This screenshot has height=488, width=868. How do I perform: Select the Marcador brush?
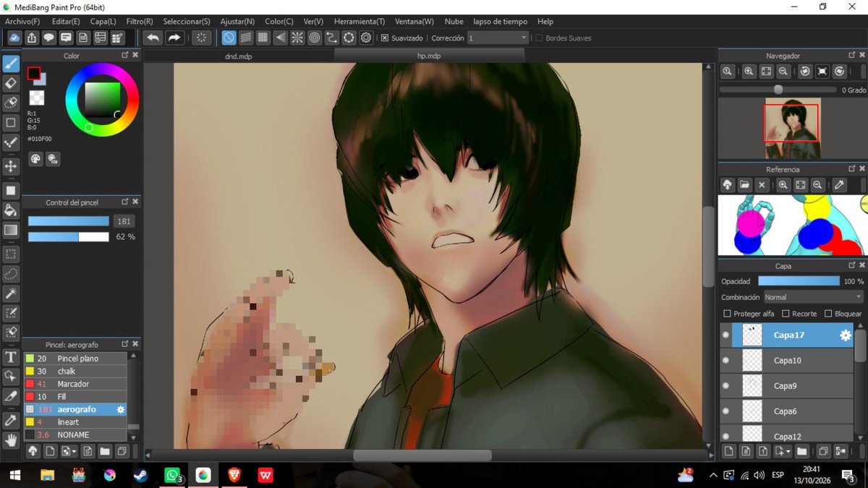click(x=75, y=384)
